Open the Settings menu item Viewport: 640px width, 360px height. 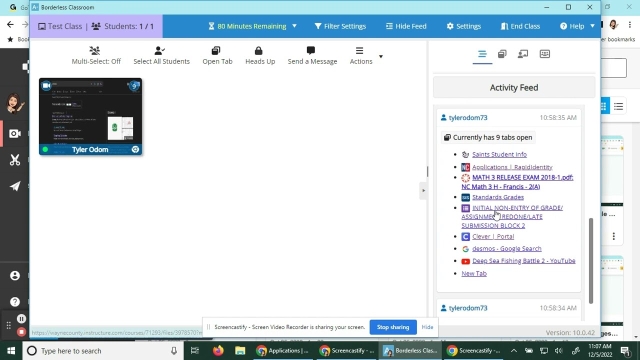pyautogui.click(x=464, y=26)
